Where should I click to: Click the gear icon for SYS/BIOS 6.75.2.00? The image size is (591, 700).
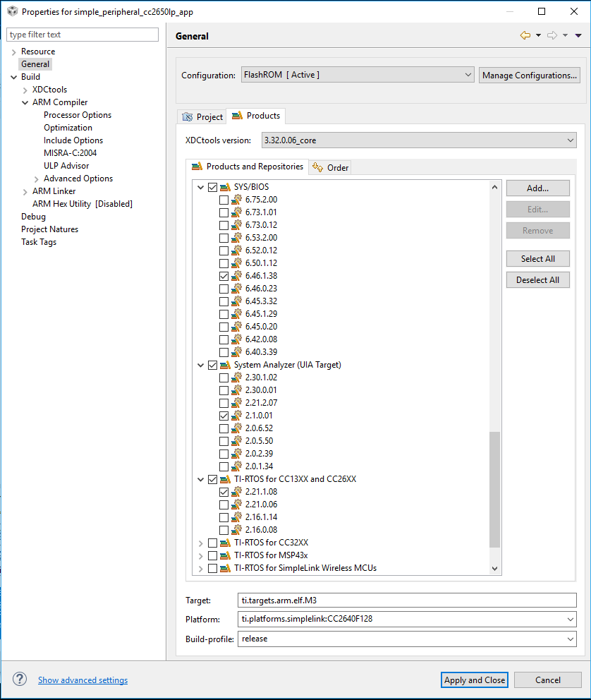pyautogui.click(x=236, y=200)
